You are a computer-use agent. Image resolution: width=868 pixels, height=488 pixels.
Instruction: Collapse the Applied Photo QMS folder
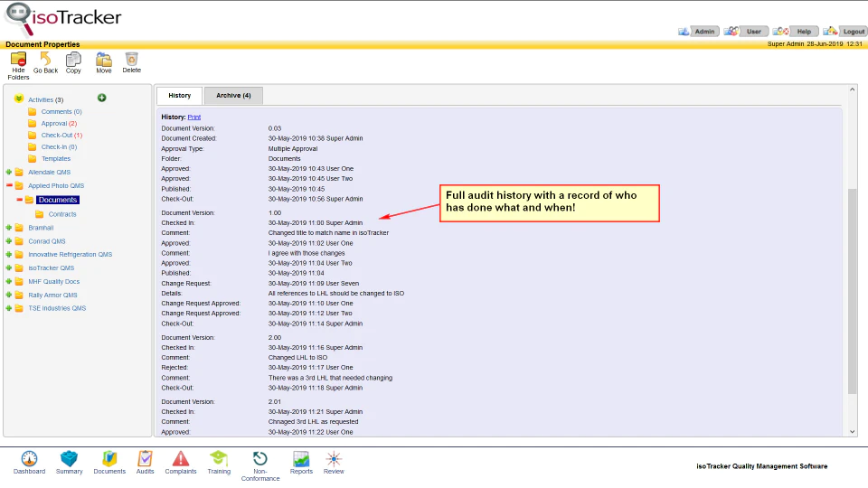(x=9, y=185)
